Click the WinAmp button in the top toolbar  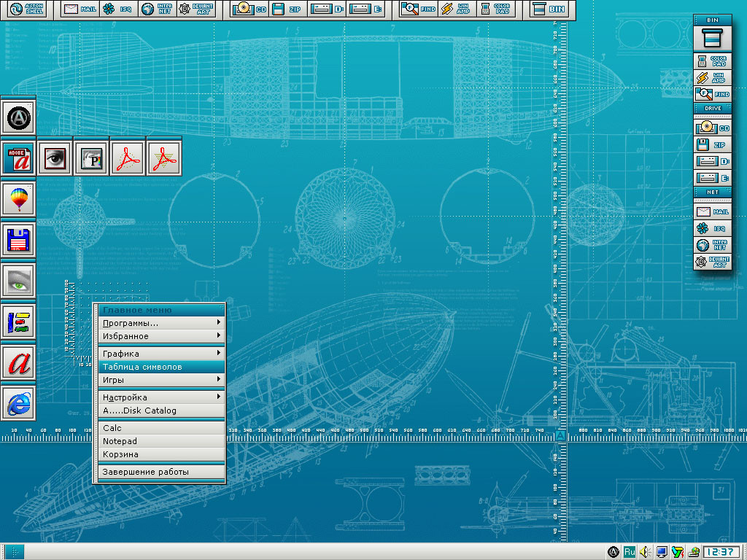(454, 9)
